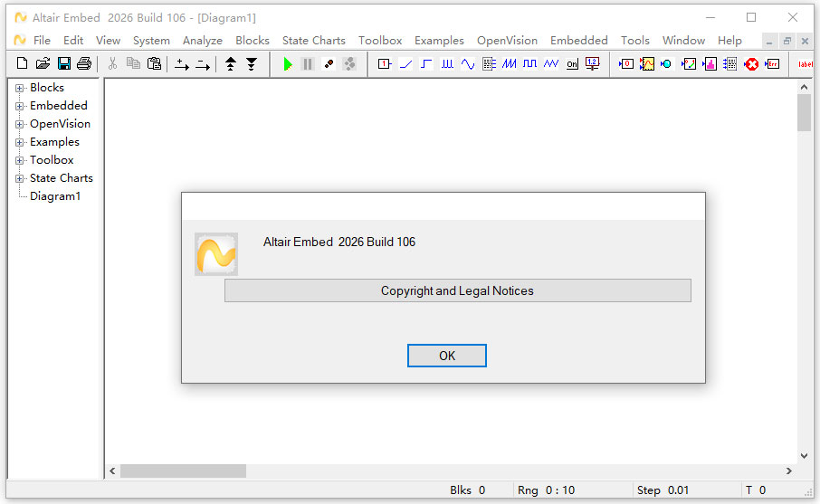The height and width of the screenshot is (504, 820).
Task: Open the Help menu
Action: pyautogui.click(x=729, y=40)
